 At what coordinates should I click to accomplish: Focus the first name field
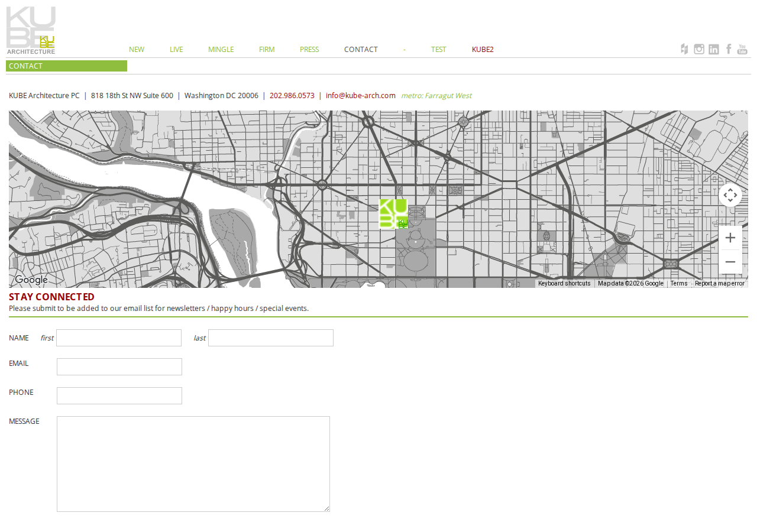pyautogui.click(x=119, y=338)
